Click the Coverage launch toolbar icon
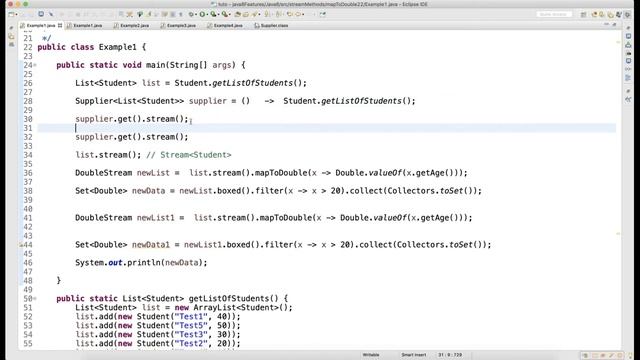 coord(213,14)
